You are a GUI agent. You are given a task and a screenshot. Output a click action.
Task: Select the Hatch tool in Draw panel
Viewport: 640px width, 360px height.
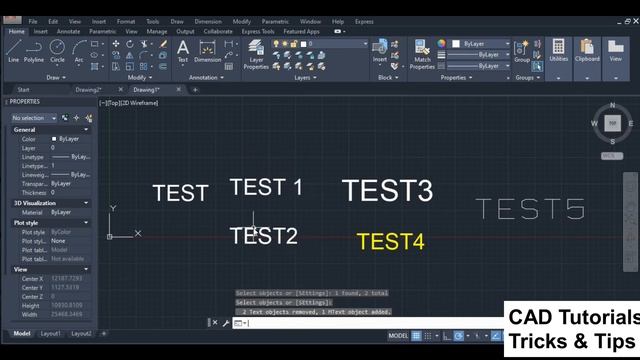click(x=95, y=66)
